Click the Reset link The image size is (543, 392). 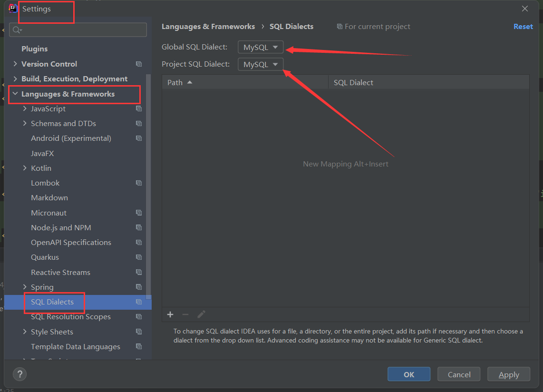point(523,27)
